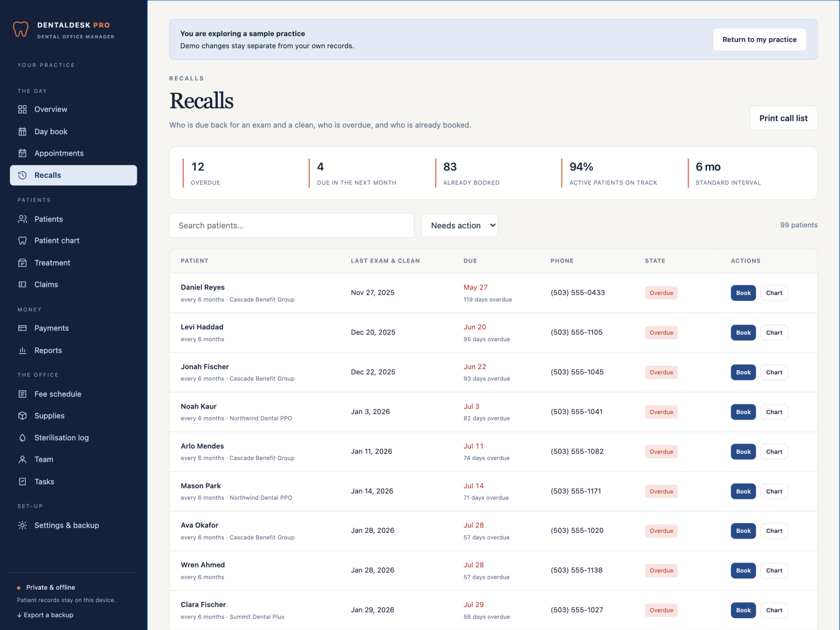Click the Fee schedule list icon
Viewport: 840px width, 630px height.
pos(22,394)
